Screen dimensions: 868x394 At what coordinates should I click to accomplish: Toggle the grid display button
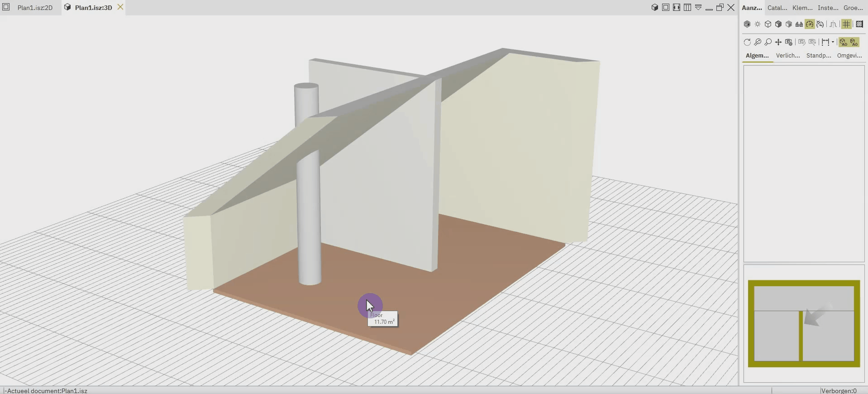[846, 24]
